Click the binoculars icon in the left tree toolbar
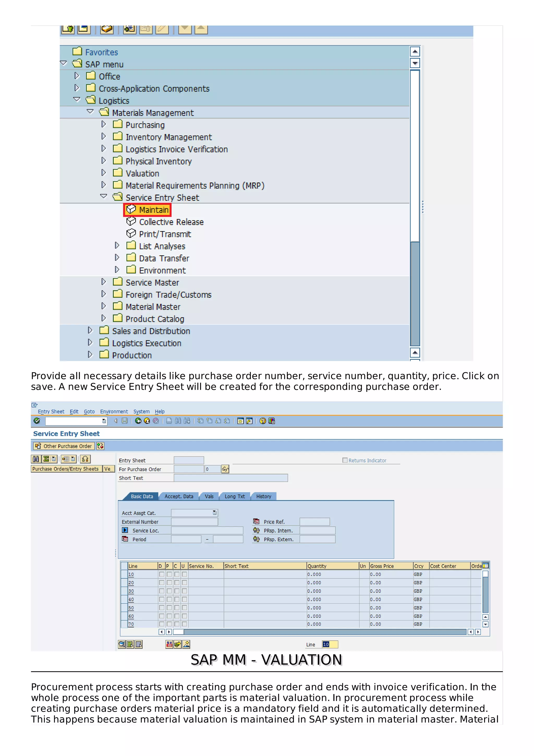This screenshot has height=756, width=534. pyautogui.click(x=36, y=459)
